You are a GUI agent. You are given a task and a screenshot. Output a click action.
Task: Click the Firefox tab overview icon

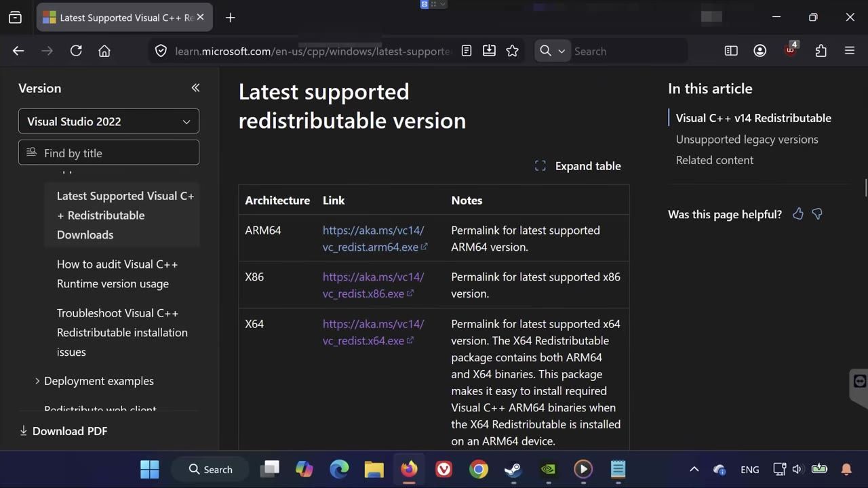(x=15, y=18)
